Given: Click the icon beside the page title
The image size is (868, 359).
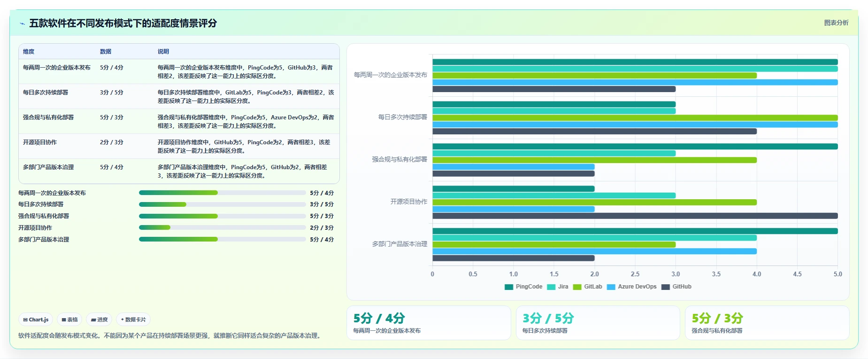Looking at the screenshot, I should click(22, 23).
